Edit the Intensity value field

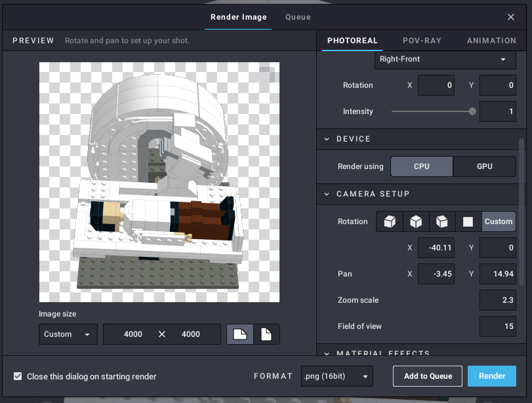pyautogui.click(x=498, y=111)
